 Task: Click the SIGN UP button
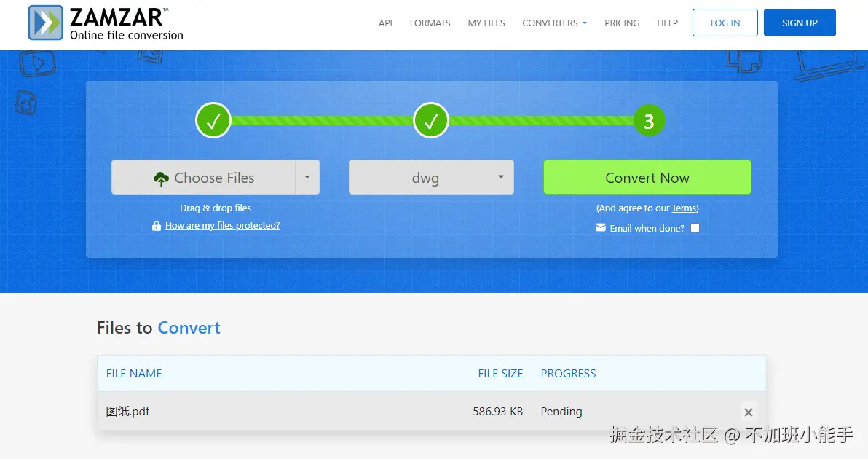800,23
